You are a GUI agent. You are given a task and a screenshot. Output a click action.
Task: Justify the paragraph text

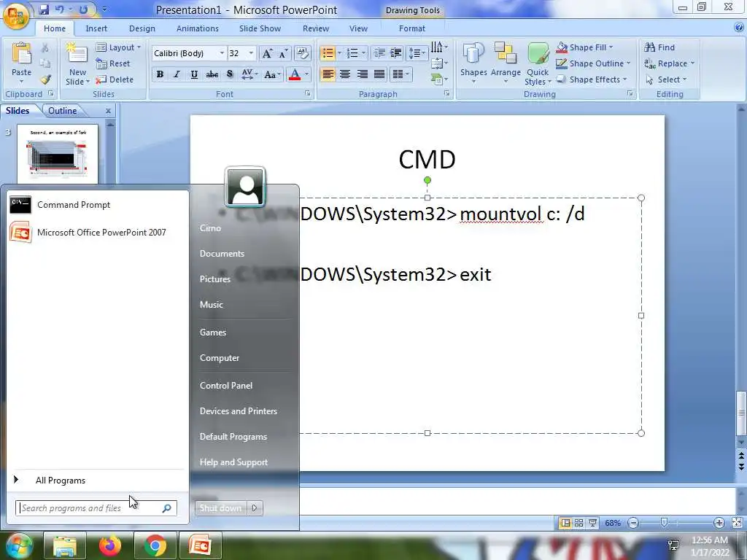pyautogui.click(x=379, y=74)
